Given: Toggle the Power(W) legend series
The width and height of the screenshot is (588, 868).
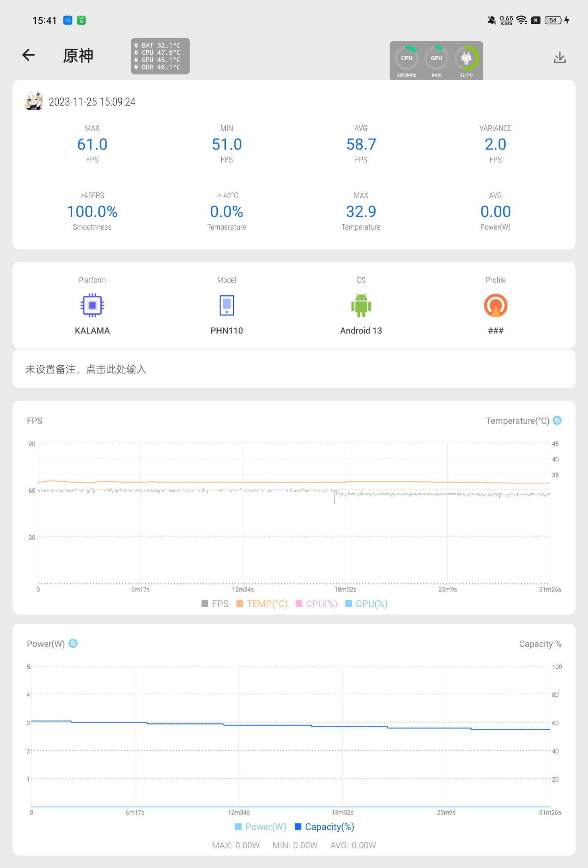Looking at the screenshot, I should 260,827.
